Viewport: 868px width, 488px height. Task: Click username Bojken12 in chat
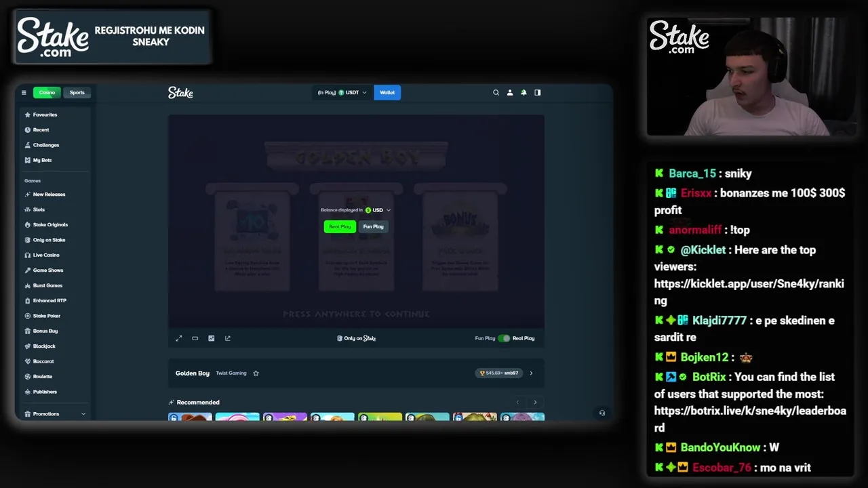704,357
